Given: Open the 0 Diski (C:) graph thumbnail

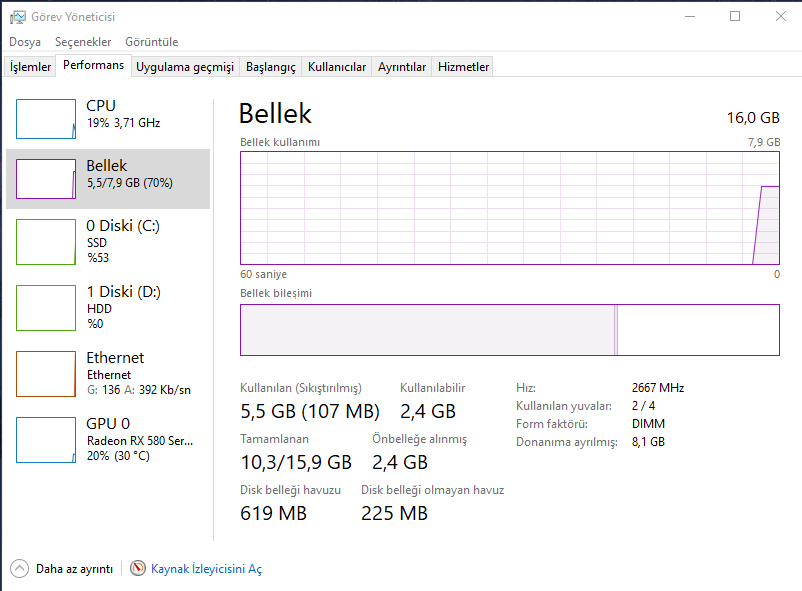Looking at the screenshot, I should pyautogui.click(x=46, y=242).
